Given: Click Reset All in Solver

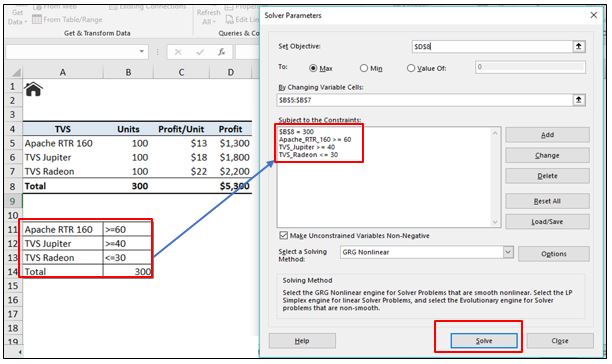Looking at the screenshot, I should click(547, 201).
